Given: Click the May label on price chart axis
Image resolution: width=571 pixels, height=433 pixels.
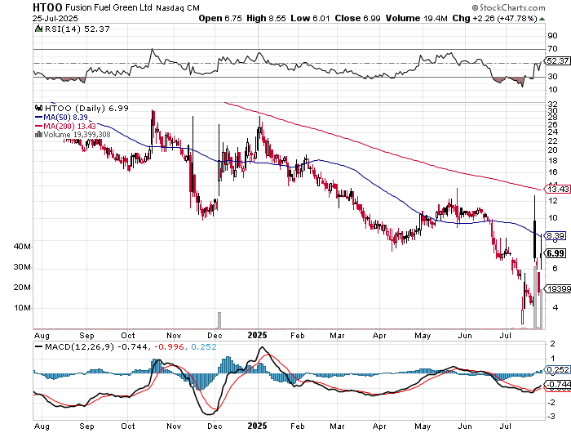Looking at the screenshot, I should click(x=422, y=335).
